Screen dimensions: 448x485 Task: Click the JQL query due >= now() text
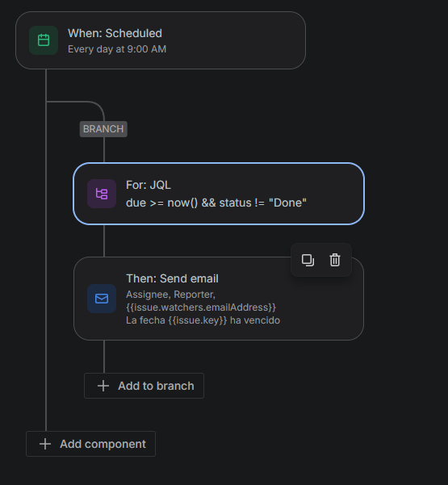click(216, 203)
